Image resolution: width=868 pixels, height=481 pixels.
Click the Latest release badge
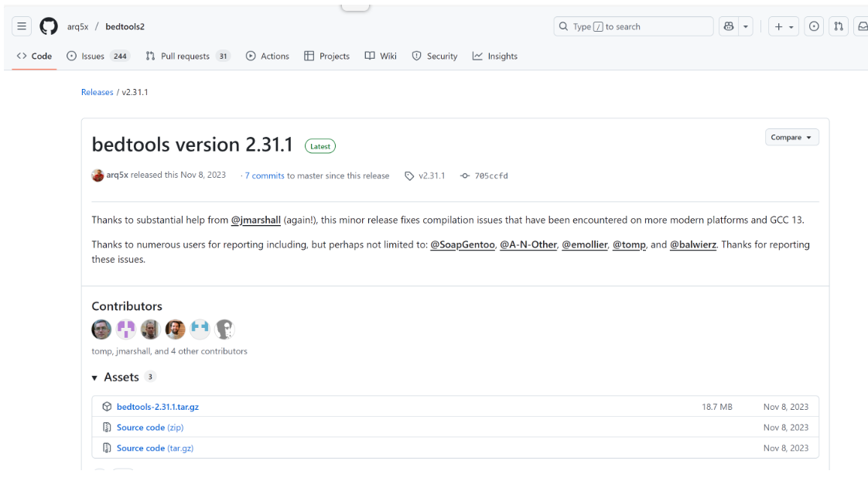[320, 146]
